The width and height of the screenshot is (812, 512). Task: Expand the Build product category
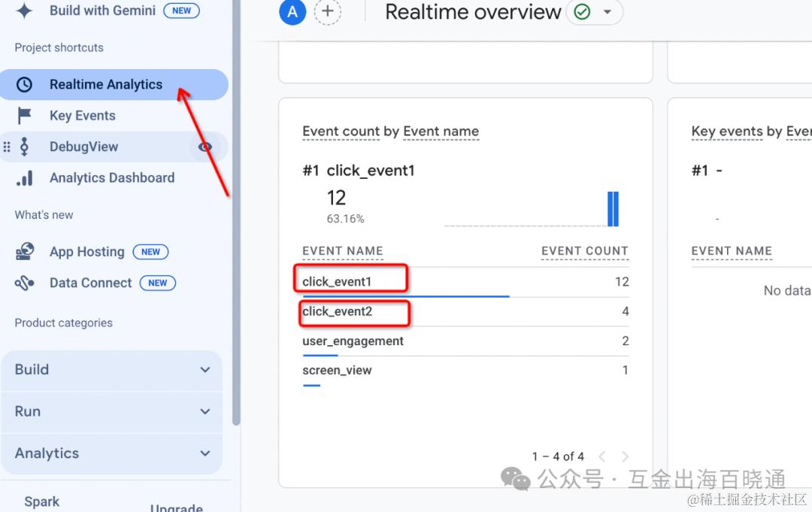pyautogui.click(x=112, y=370)
